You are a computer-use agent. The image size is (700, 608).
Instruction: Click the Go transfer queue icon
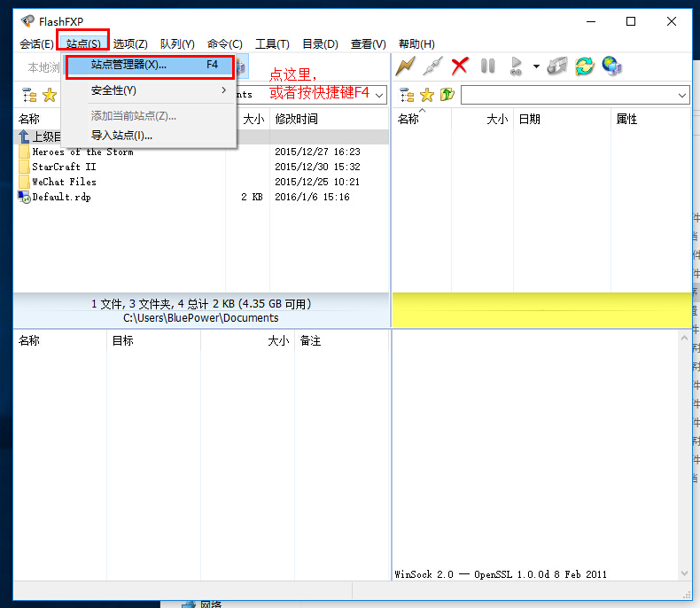click(x=516, y=66)
